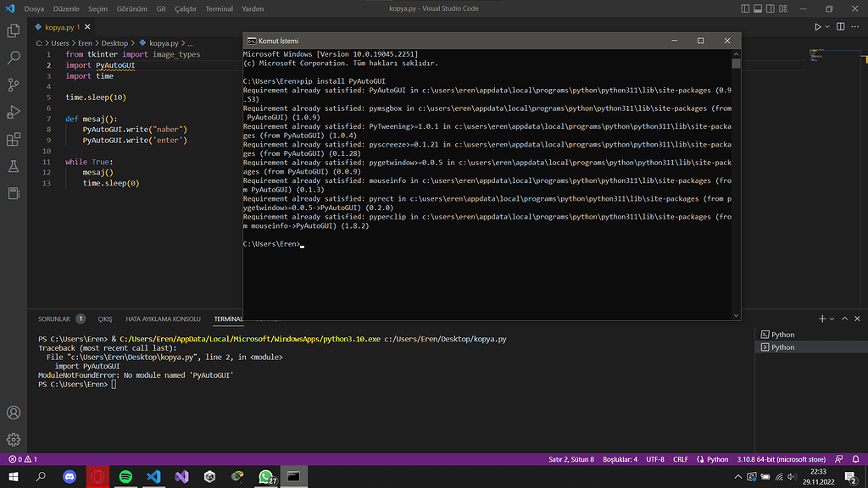
Task: Open the Source Control view
Action: tap(14, 85)
